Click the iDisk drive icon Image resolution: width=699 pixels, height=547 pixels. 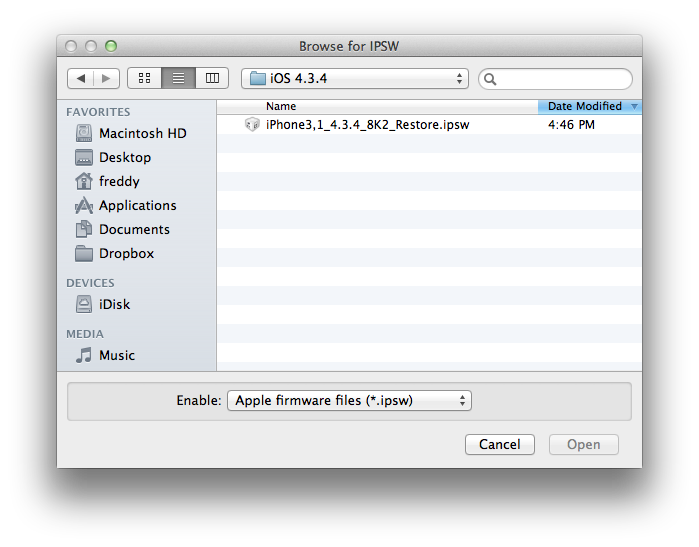(84, 304)
